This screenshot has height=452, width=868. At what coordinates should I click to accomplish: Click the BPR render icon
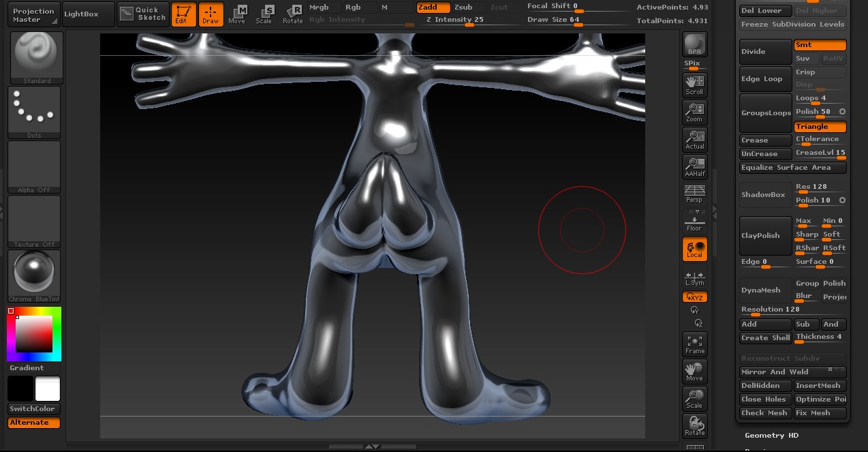coord(694,44)
